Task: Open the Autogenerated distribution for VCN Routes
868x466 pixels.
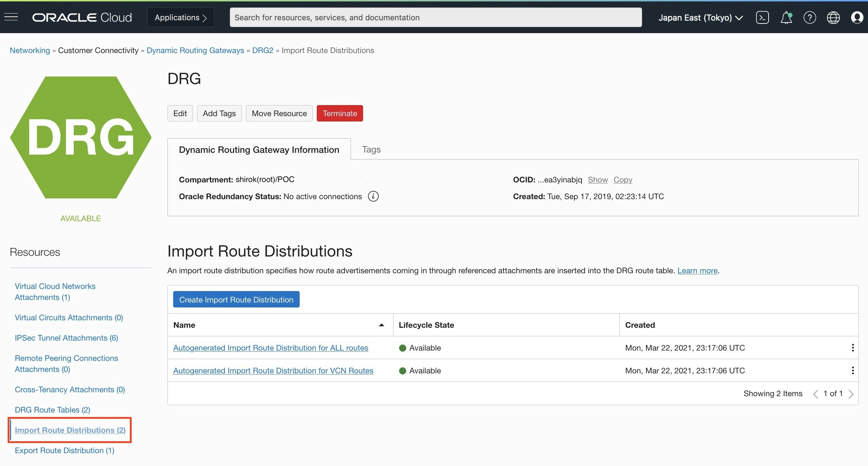Action: click(273, 371)
